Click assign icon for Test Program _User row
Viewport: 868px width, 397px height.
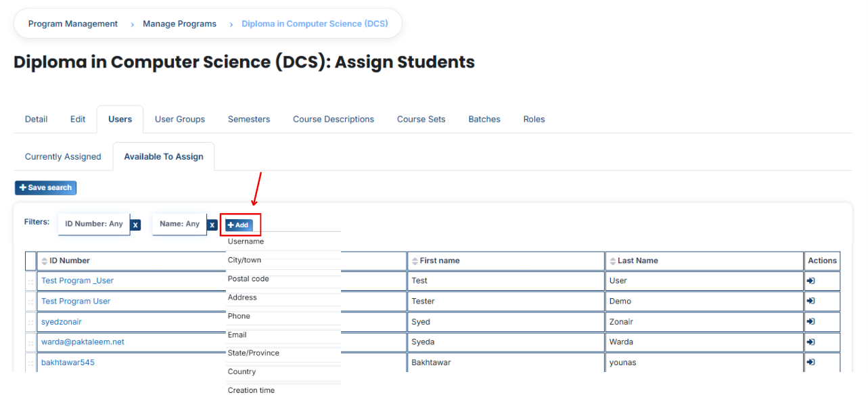pos(810,281)
